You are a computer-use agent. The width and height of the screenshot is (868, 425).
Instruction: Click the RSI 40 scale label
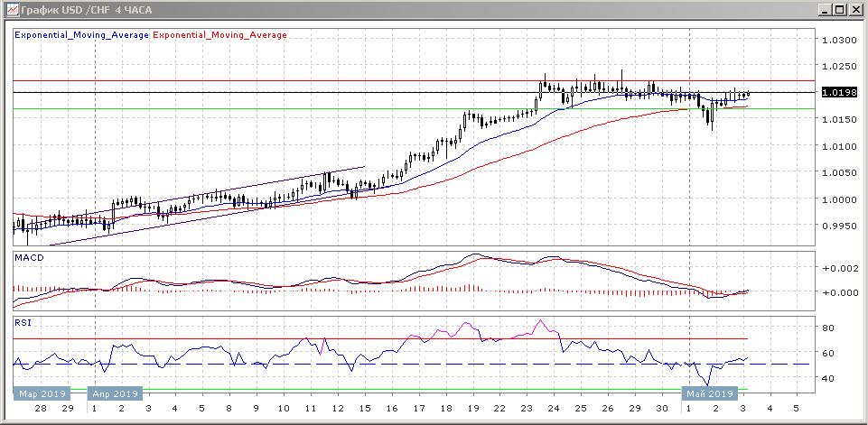coord(828,377)
